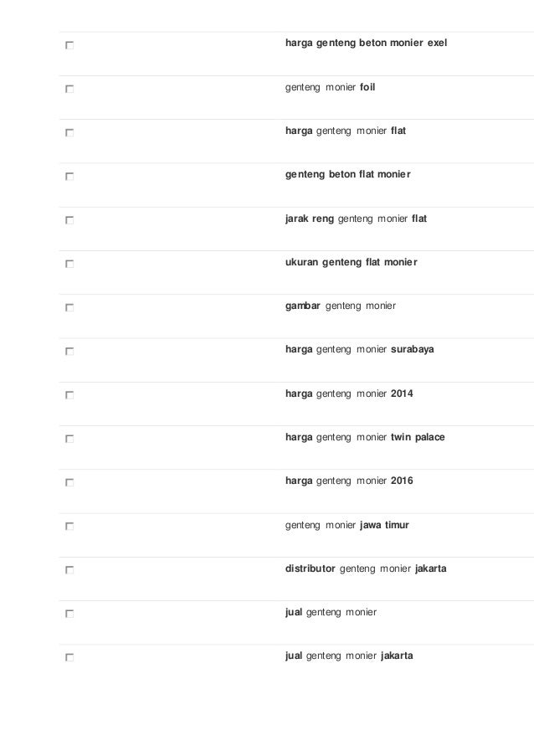Mark the checkbox for jarak reng genteng monier flat
The width and height of the screenshot is (534, 756).
tap(69, 220)
